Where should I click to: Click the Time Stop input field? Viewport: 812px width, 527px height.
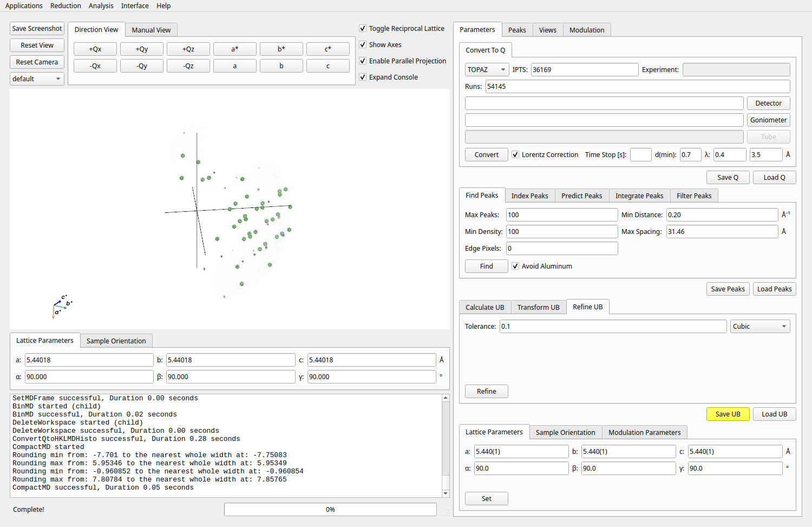click(x=641, y=154)
